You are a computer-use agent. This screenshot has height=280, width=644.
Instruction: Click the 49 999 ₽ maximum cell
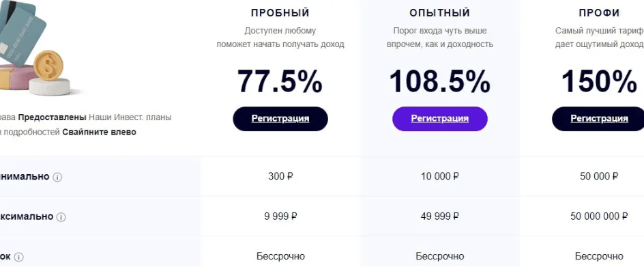439,216
